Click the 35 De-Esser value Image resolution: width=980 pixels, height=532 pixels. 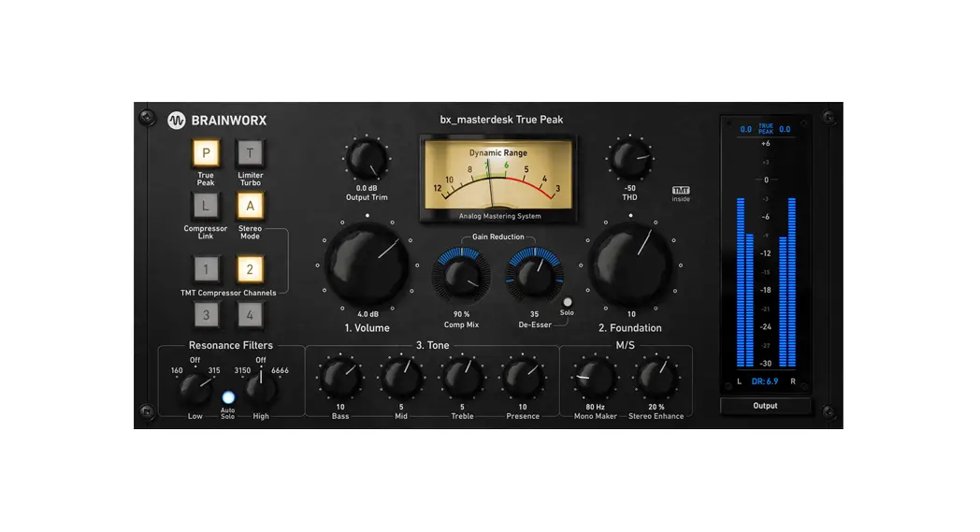(x=534, y=314)
